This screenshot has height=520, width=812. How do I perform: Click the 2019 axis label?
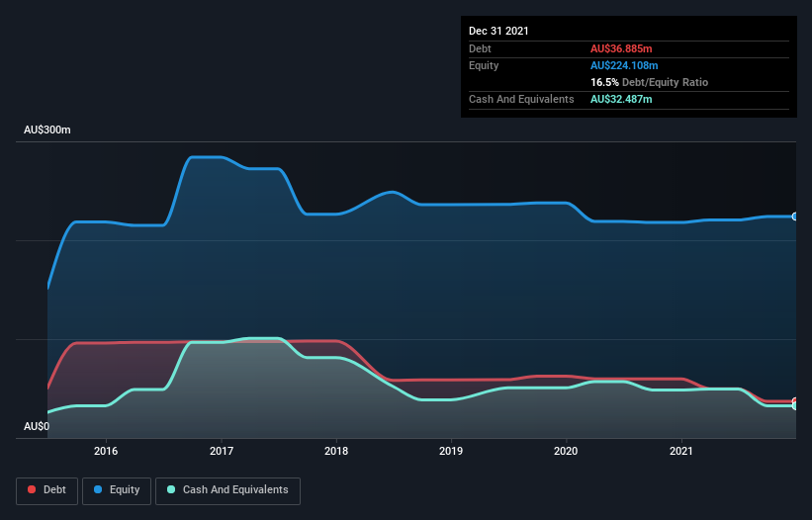pos(451,451)
